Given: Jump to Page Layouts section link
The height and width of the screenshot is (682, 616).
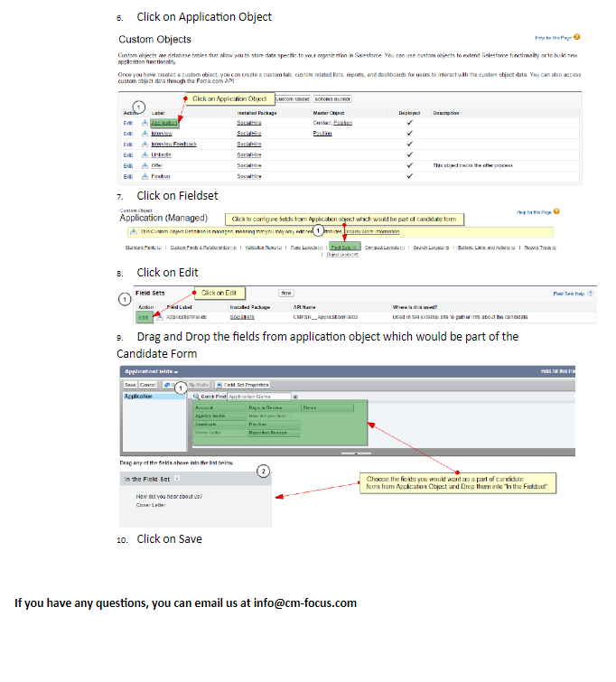Looking at the screenshot, I should 306,248.
